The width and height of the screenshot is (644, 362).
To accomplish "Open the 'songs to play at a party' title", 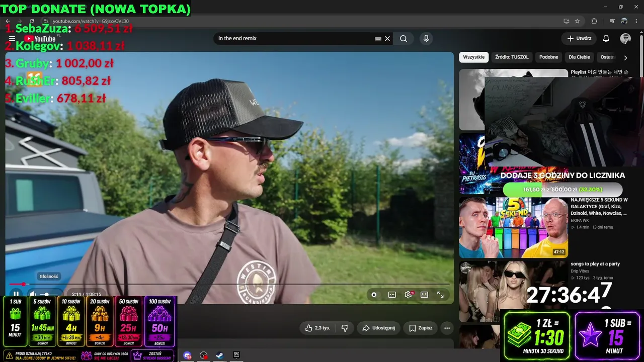I will 595,264.
